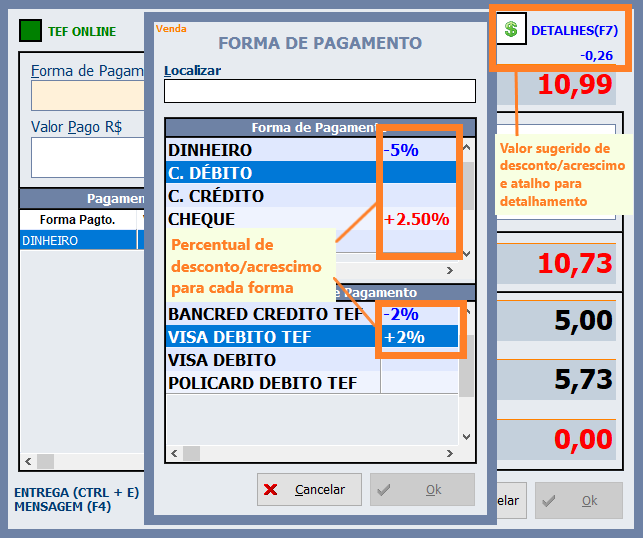The image size is (643, 538).
Task: Click the Valor Pago R$ input field
Action: (x=87, y=157)
